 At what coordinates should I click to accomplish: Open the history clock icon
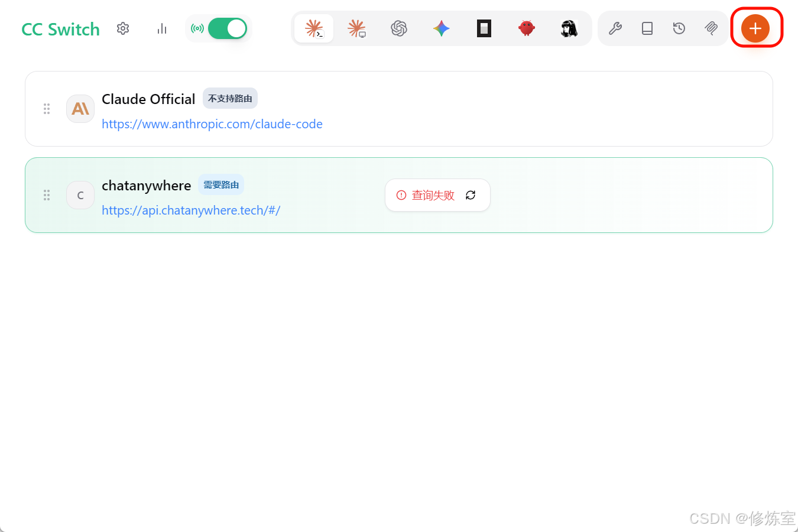coord(679,28)
